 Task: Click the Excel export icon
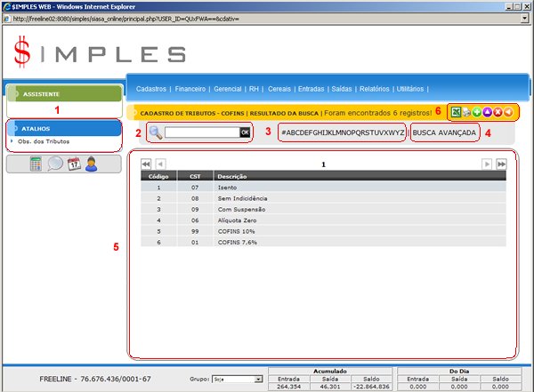click(455, 112)
